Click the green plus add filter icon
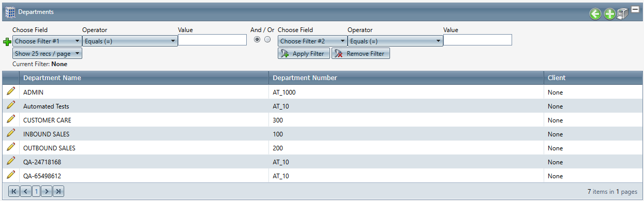The width and height of the screenshot is (644, 201). (7, 41)
